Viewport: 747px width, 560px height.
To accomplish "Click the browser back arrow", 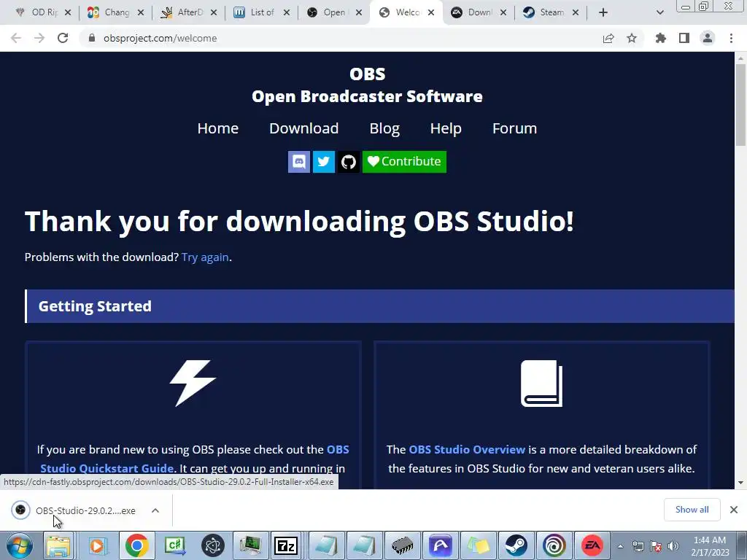I will click(x=16, y=38).
